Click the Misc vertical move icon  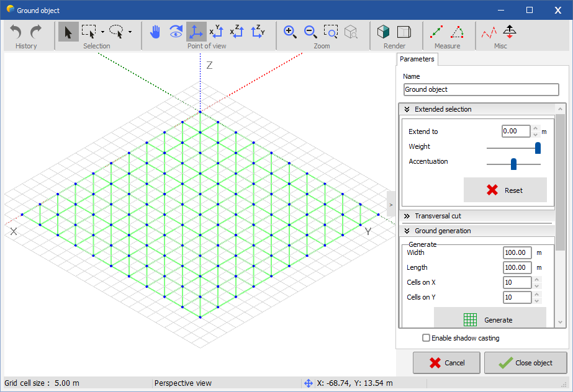510,32
